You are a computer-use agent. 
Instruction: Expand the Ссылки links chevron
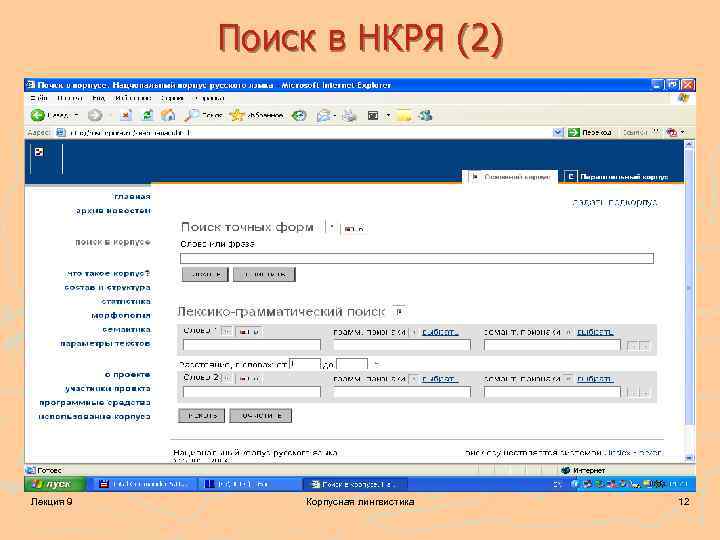tap(656, 132)
